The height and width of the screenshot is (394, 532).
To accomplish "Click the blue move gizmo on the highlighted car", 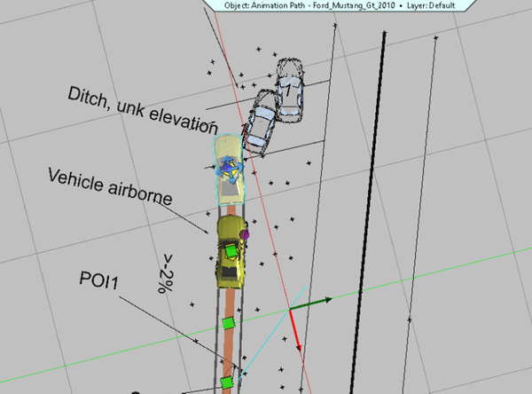I will pyautogui.click(x=230, y=169).
